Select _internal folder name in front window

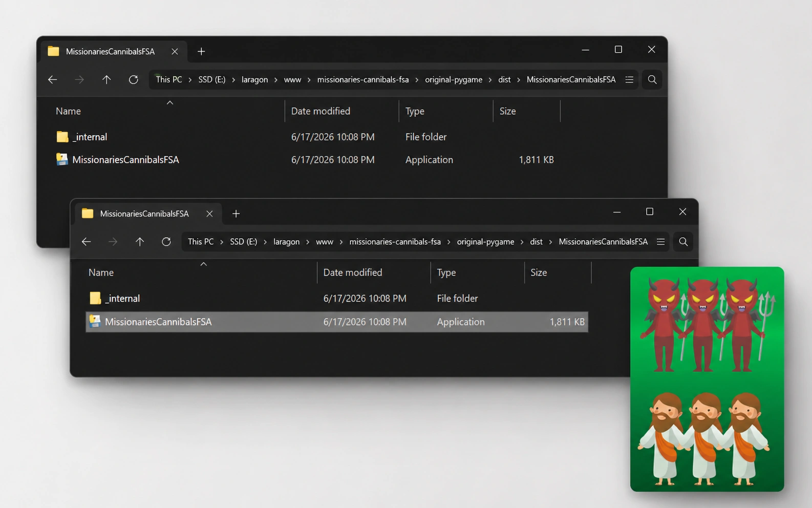point(122,298)
